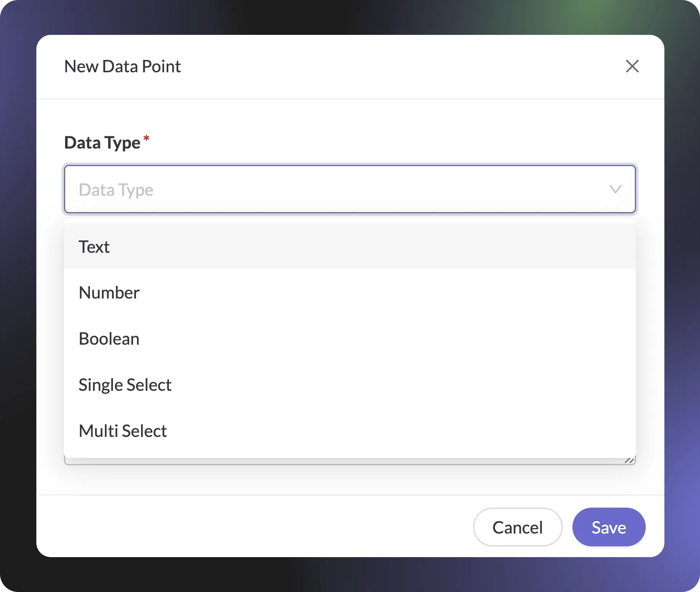The width and height of the screenshot is (700, 592).
Task: Click the textarea resize handle
Action: (629, 460)
